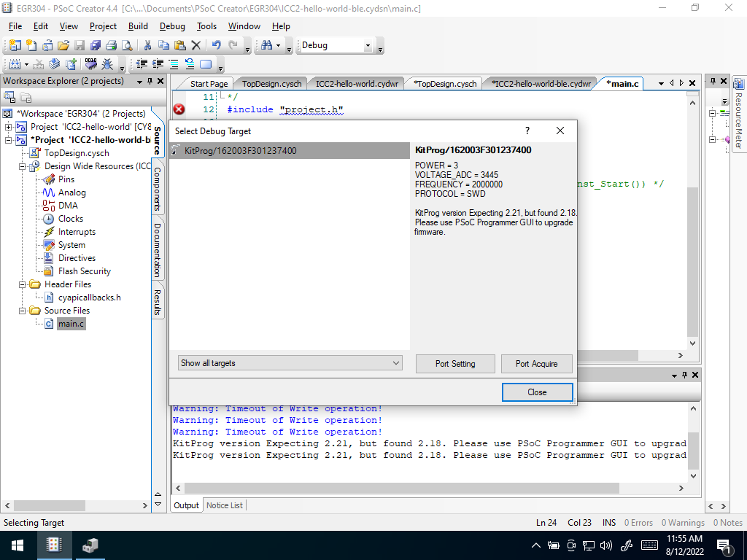Click the Print toolbar icon

pyautogui.click(x=111, y=45)
